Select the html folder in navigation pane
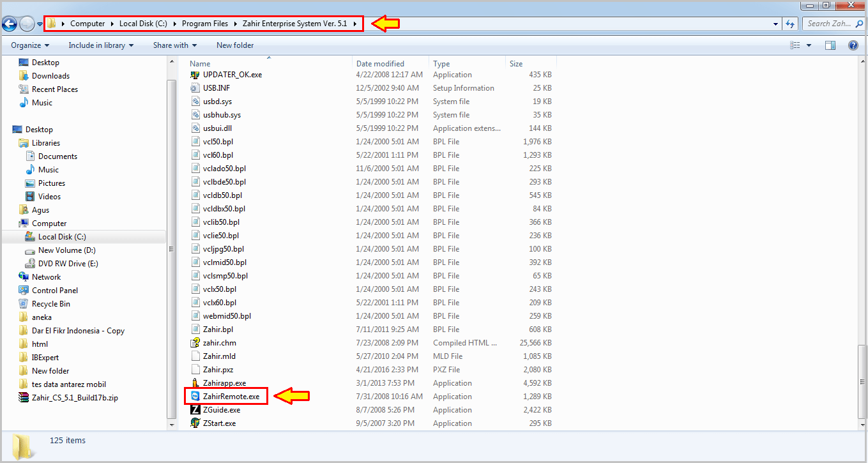This screenshot has height=463, width=868. click(x=40, y=344)
